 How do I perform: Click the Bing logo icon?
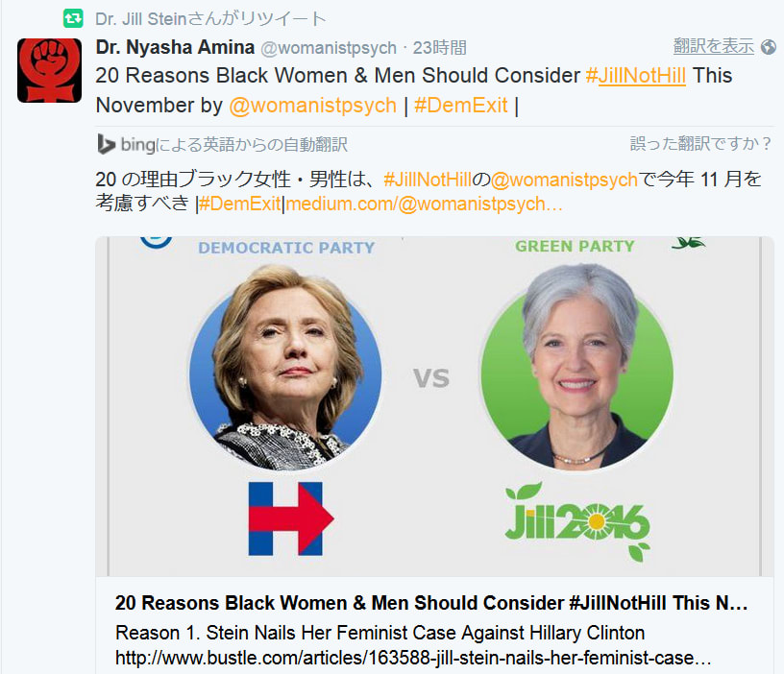tap(106, 144)
